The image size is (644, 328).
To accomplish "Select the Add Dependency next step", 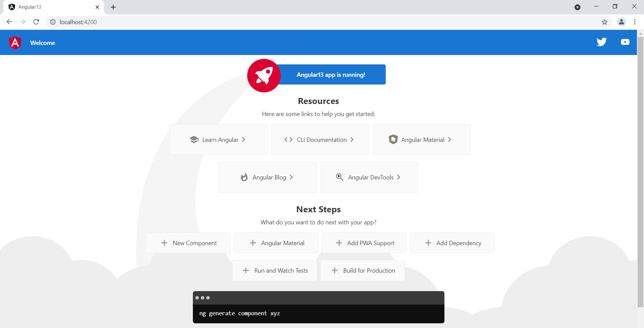I will [x=452, y=243].
